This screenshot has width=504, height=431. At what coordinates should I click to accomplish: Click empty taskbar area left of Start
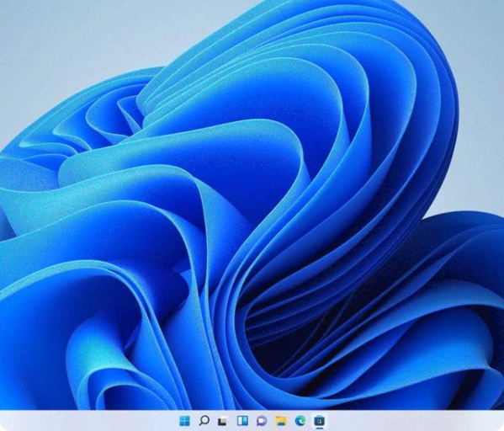tap(88, 420)
